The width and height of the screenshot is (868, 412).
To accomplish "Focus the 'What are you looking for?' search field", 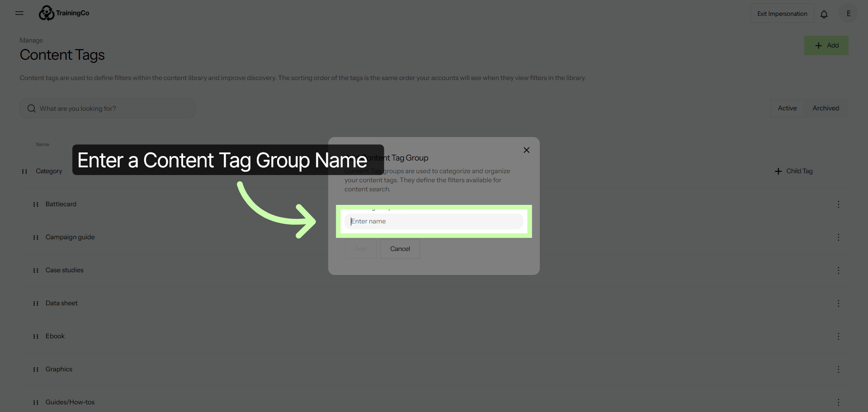I will click(x=107, y=109).
